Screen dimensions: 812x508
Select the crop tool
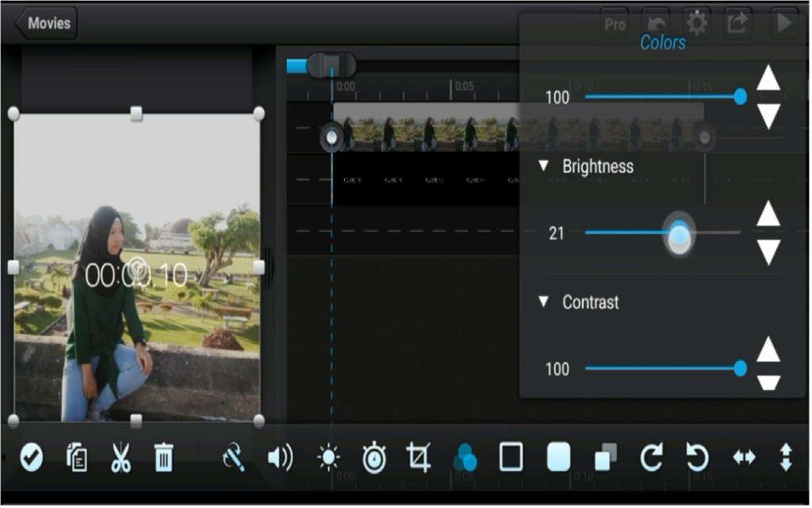pos(419,457)
